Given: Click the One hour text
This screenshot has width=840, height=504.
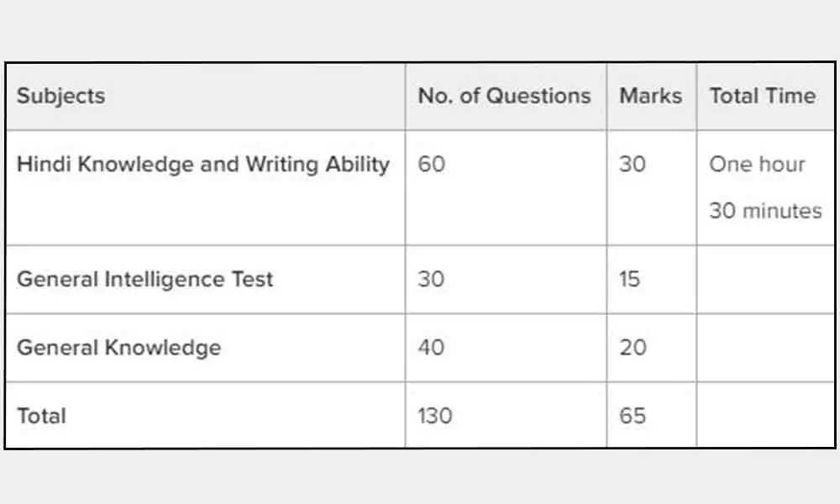Looking at the screenshot, I should (x=757, y=164).
